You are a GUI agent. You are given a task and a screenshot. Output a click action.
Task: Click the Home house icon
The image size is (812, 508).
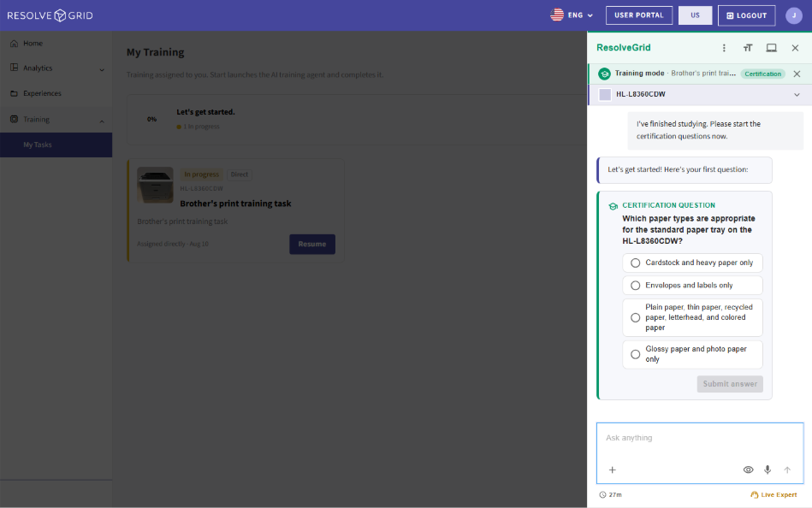point(14,44)
